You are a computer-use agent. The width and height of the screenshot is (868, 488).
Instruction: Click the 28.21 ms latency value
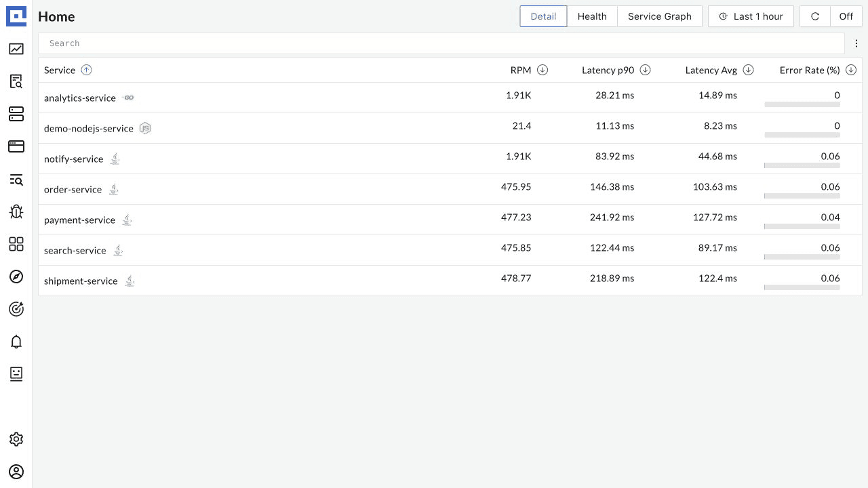(615, 95)
